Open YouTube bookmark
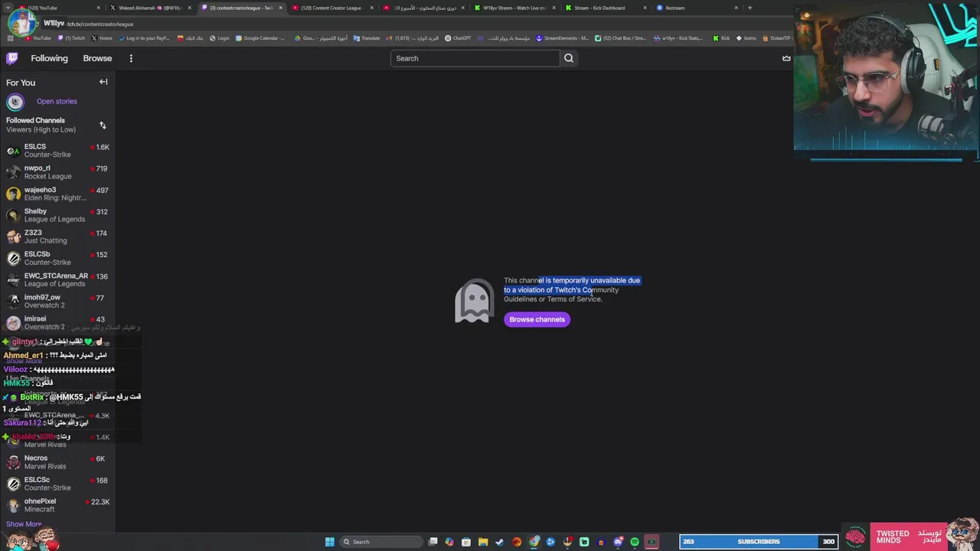This screenshot has height=551, width=980. [38, 37]
